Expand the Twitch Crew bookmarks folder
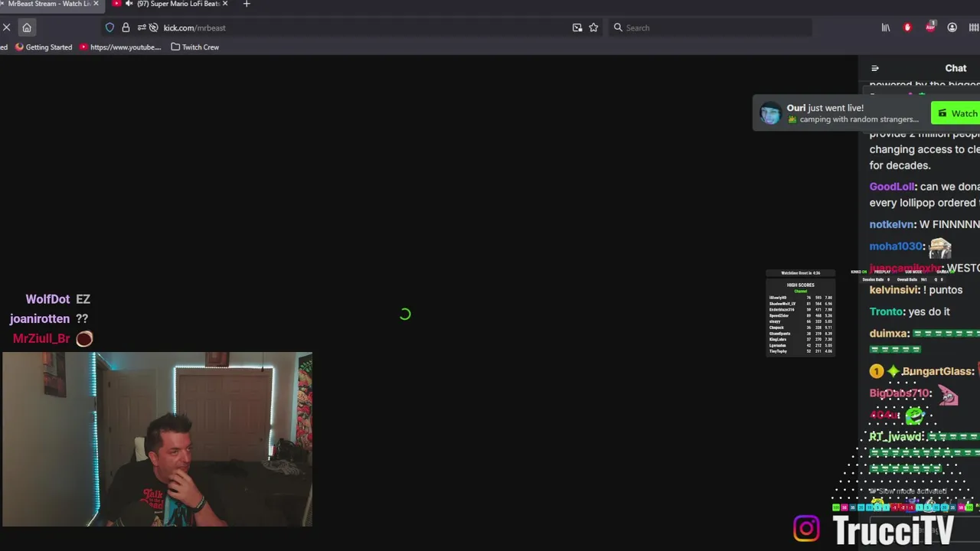980x551 pixels. click(x=195, y=47)
